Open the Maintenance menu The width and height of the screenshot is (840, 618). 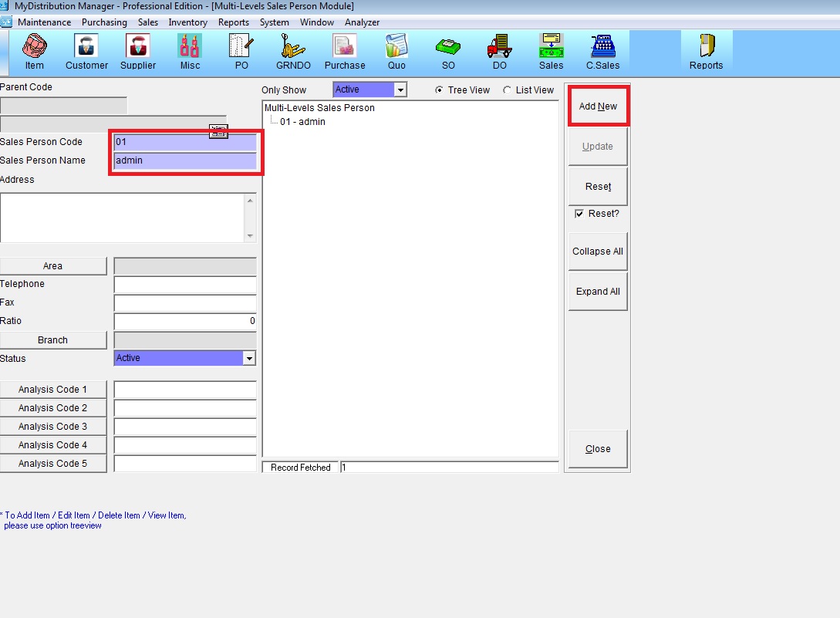pyautogui.click(x=44, y=22)
